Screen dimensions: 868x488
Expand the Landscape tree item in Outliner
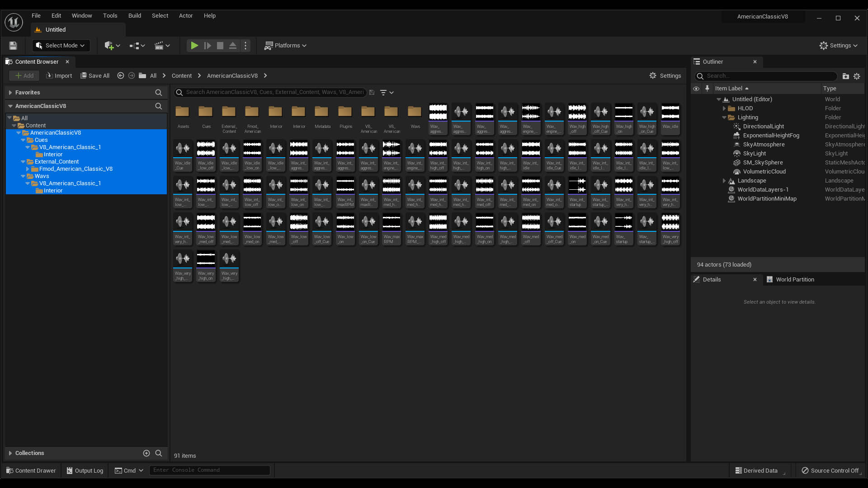click(x=724, y=181)
